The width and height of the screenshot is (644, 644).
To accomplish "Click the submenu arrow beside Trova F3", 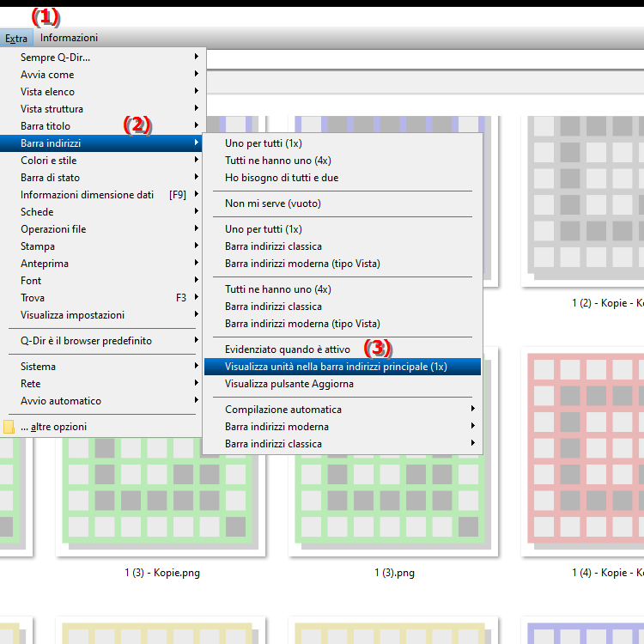I will click(197, 297).
